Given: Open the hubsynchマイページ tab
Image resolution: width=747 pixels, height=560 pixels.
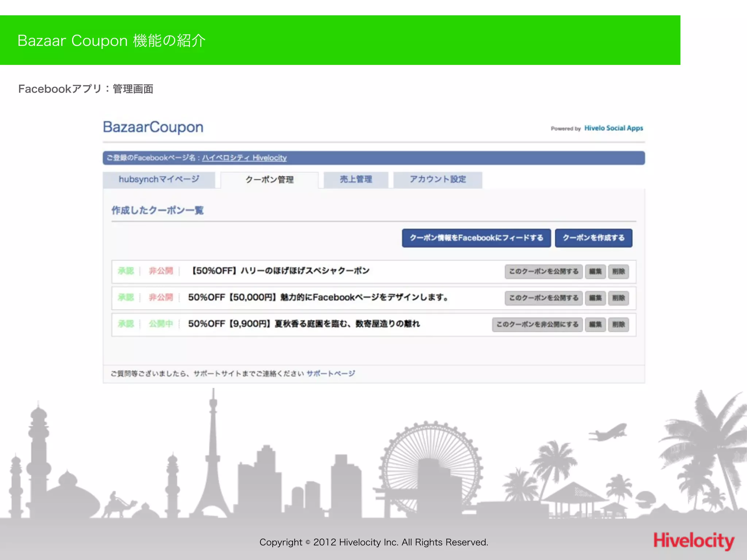Looking at the screenshot, I should (159, 180).
